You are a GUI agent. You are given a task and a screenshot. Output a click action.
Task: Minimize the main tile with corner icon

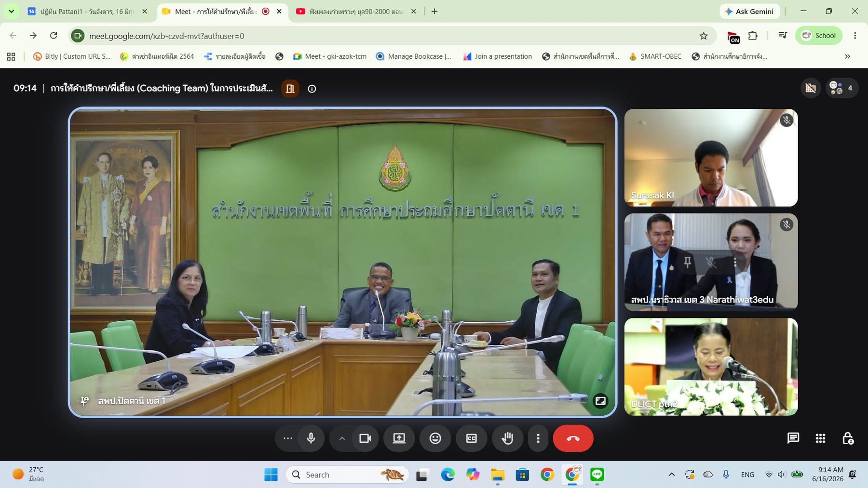coord(600,401)
